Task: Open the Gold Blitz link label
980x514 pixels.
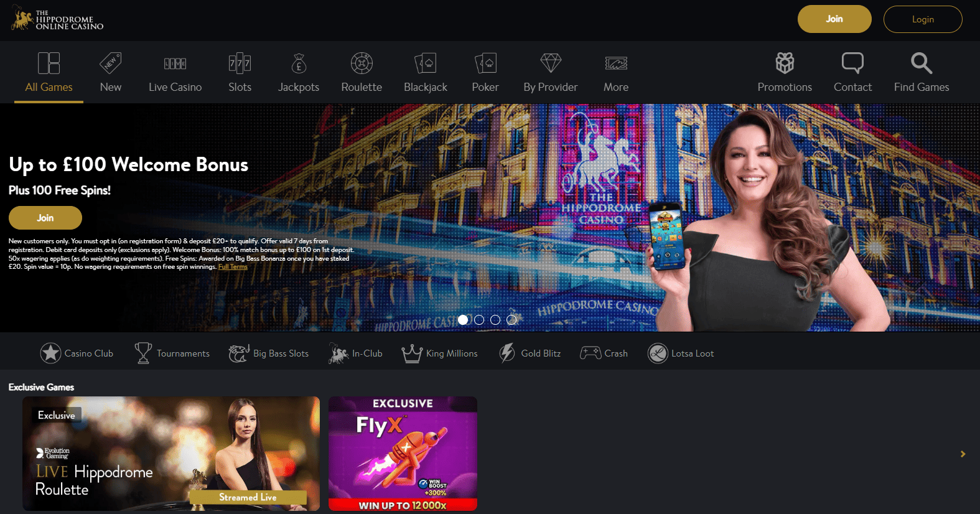Action: pos(541,353)
